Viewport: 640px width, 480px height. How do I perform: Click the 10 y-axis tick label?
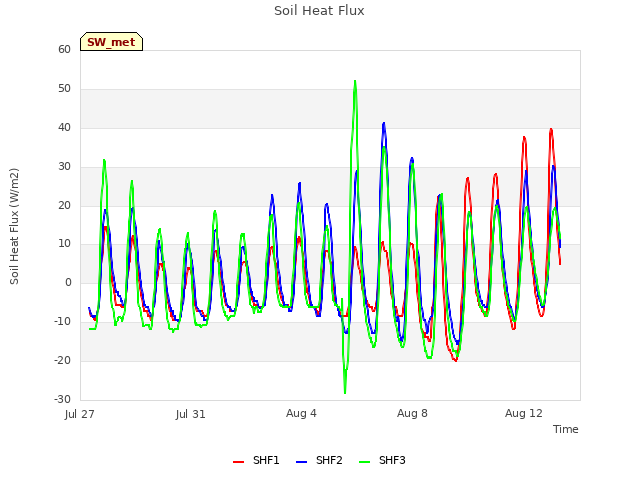coord(64,244)
